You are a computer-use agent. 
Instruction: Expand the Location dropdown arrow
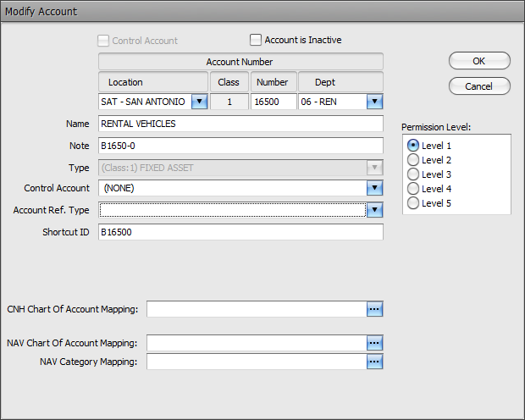click(x=200, y=102)
